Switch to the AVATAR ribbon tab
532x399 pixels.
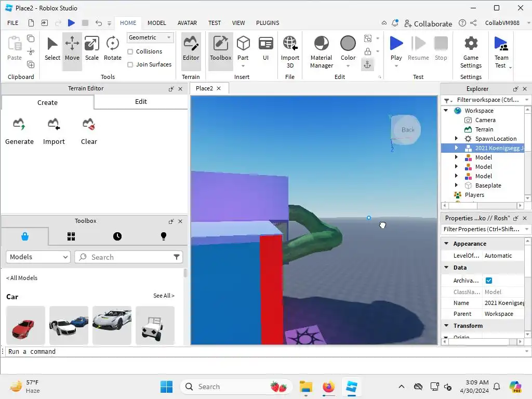187,23
